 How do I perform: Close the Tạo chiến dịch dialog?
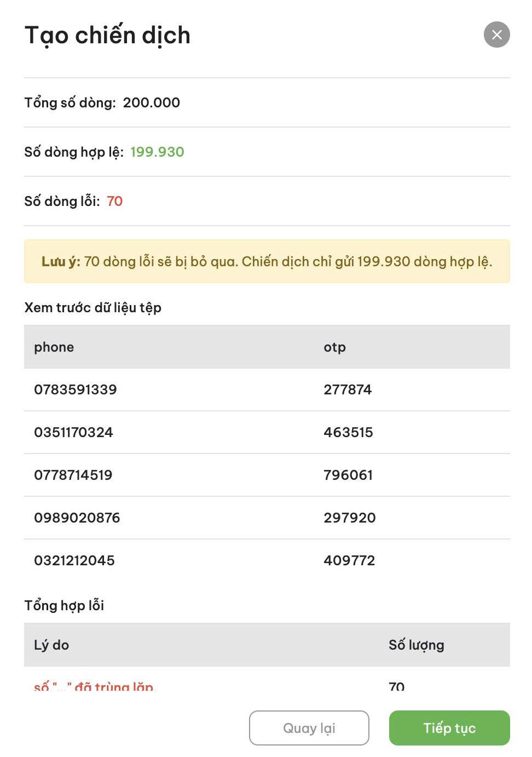pyautogui.click(x=496, y=35)
